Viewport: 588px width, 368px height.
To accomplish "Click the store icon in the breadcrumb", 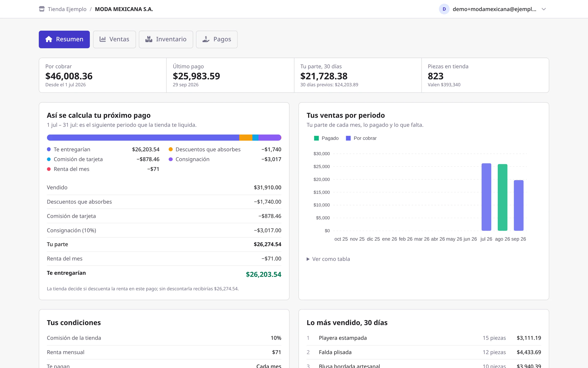I will coord(42,9).
